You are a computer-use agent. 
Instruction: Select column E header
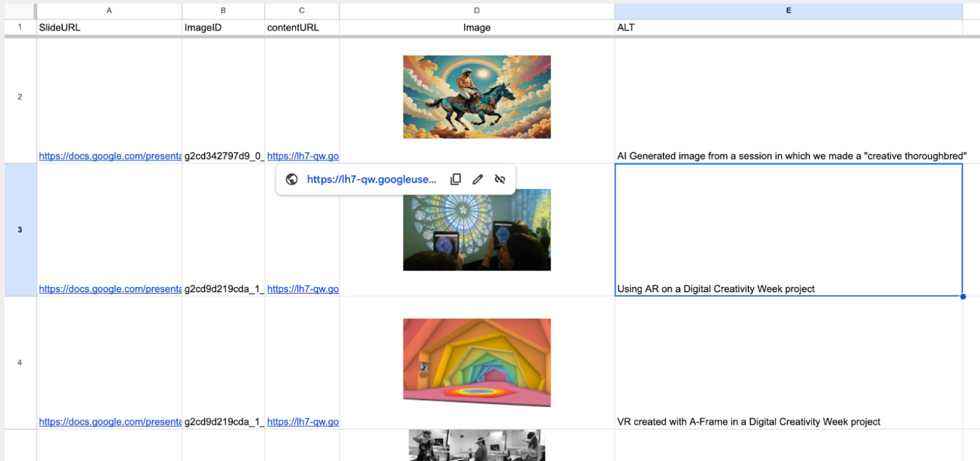(x=788, y=11)
